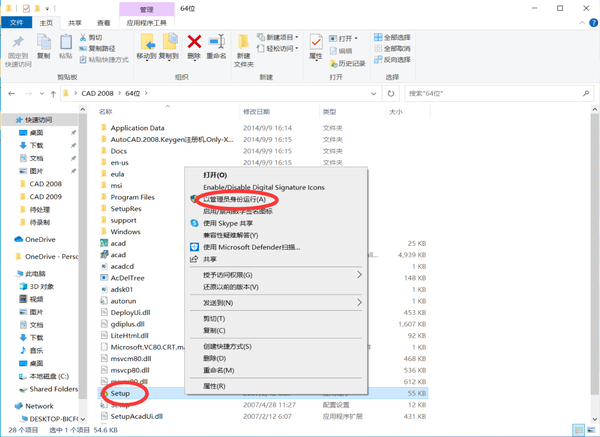Image resolution: width=600 pixels, height=437 pixels.
Task: Create a New folder from ribbon
Action: pyautogui.click(x=244, y=51)
